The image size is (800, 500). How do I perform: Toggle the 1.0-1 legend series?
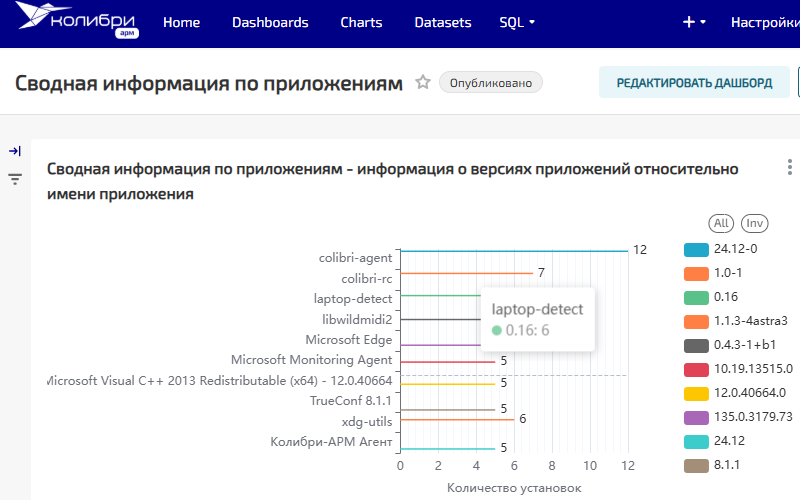(713, 273)
